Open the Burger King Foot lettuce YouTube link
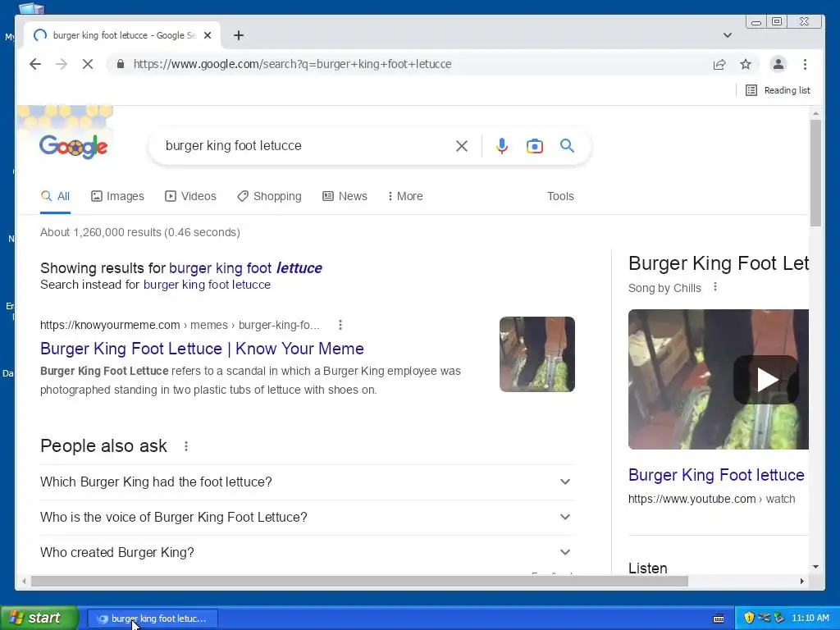The image size is (840, 630). pyautogui.click(x=716, y=475)
